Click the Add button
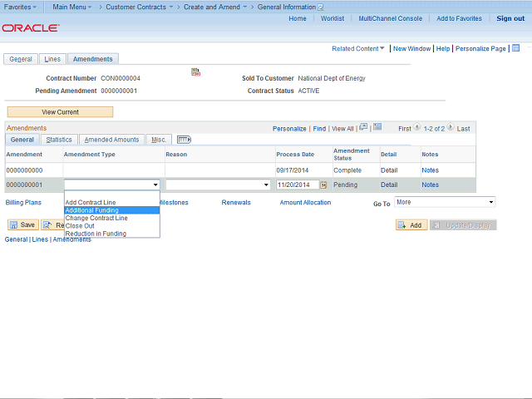Screen dimensions: 532x399 [411, 225]
